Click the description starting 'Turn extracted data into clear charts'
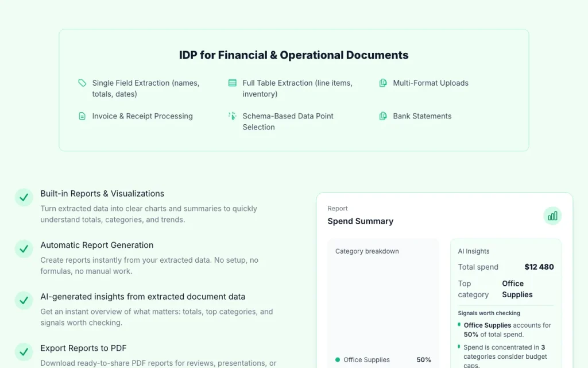The height and width of the screenshot is (368, 588). pos(149,214)
